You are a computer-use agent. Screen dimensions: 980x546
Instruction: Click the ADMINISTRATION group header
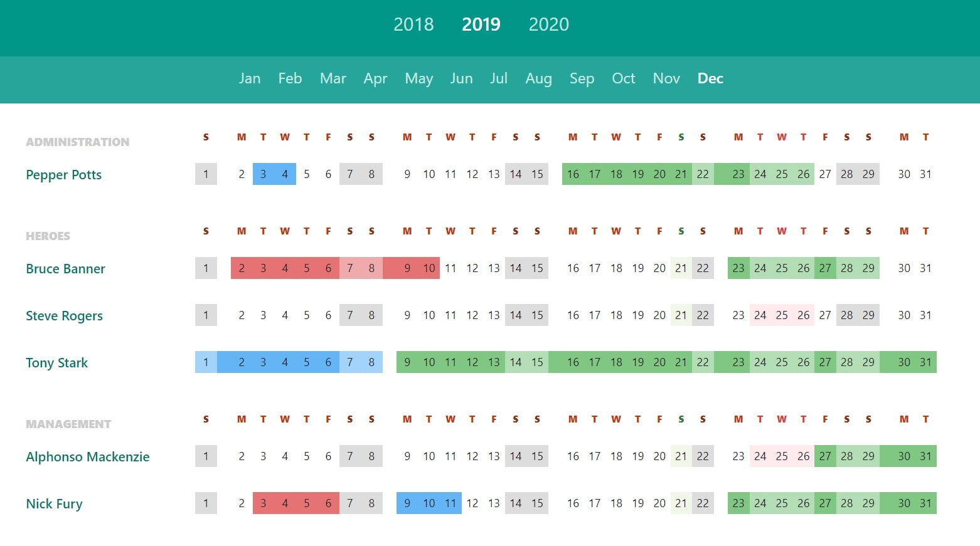tap(77, 142)
